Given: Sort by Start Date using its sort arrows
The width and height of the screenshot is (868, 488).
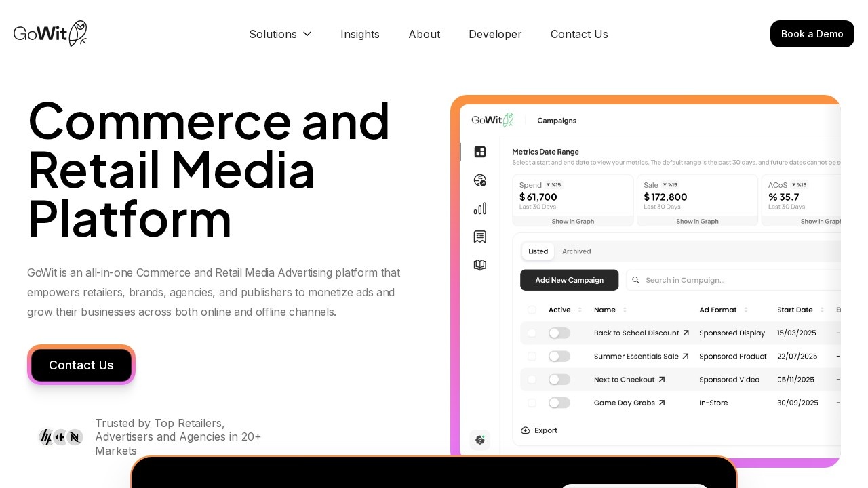Looking at the screenshot, I should pos(822,310).
